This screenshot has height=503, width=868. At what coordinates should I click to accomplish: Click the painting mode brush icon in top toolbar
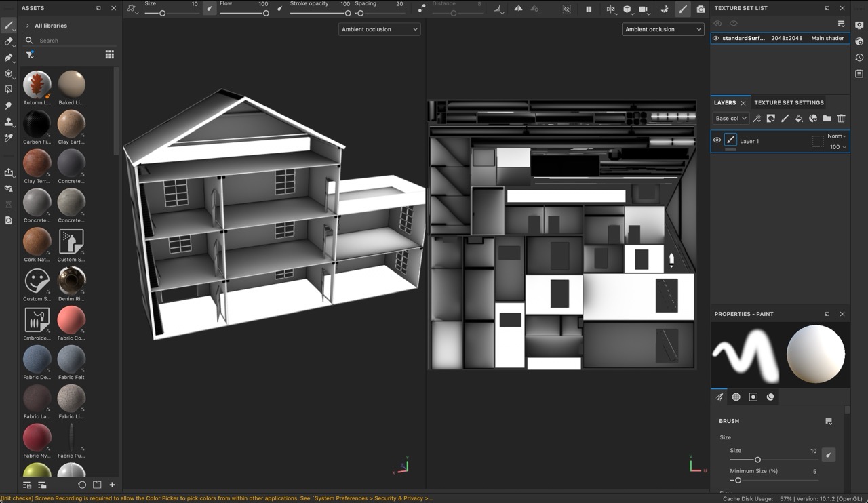683,9
